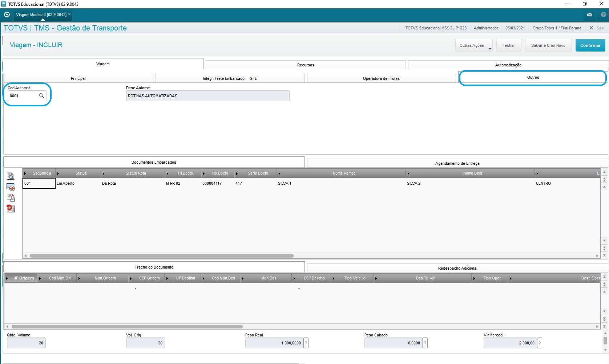Click the document magnifier view icon
The image size is (609, 364).
pyautogui.click(x=11, y=176)
